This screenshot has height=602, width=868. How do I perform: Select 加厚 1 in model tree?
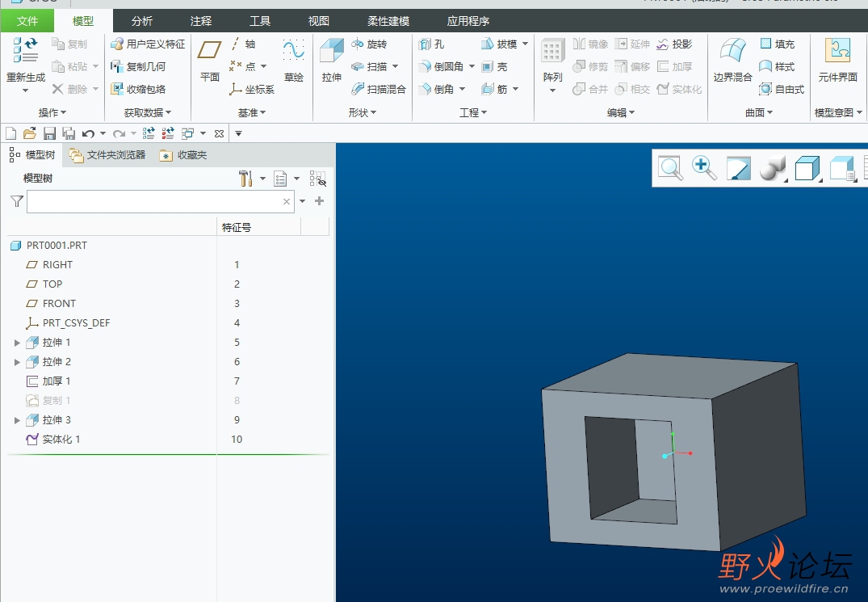48,381
